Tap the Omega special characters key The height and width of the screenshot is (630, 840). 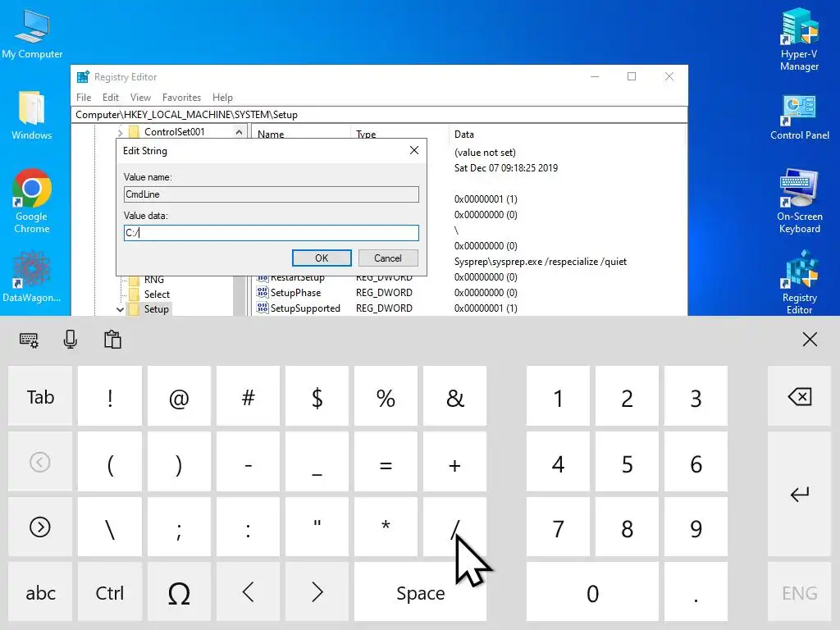tap(179, 592)
